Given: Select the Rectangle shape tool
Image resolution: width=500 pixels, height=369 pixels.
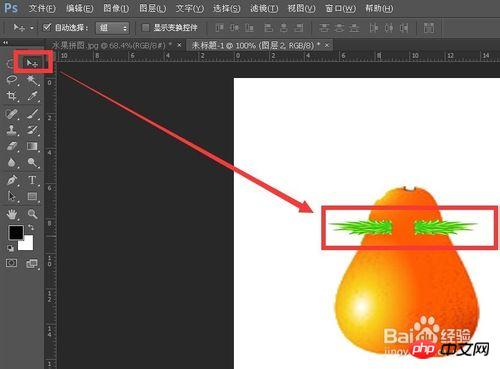Looking at the screenshot, I should [x=32, y=196].
